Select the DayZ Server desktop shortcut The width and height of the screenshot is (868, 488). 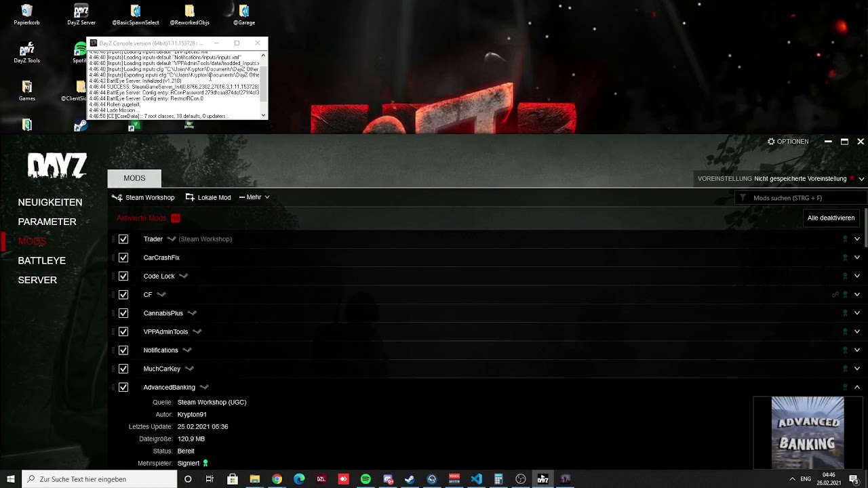pyautogui.click(x=81, y=15)
